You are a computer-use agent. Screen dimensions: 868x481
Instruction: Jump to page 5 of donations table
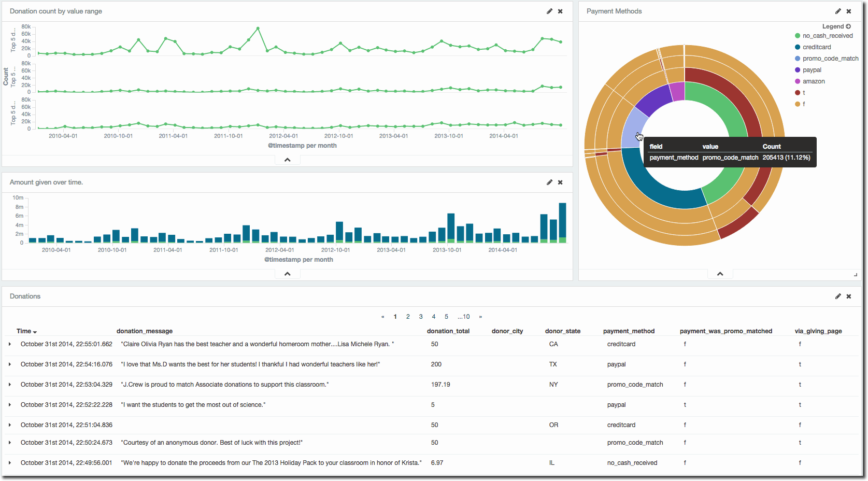(446, 317)
